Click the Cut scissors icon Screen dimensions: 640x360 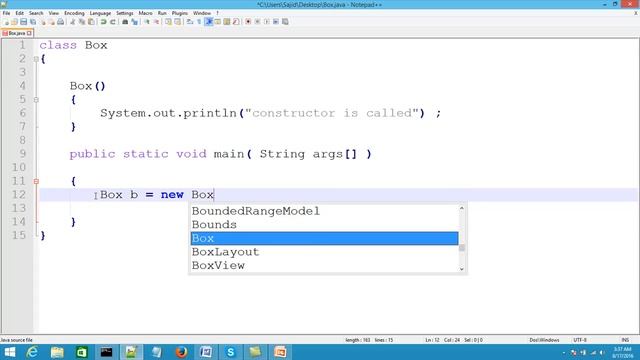pos(72,22)
